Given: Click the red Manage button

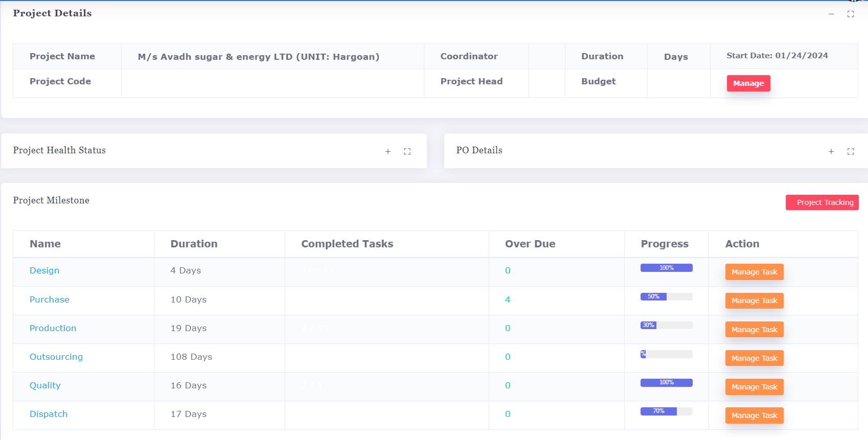Looking at the screenshot, I should pyautogui.click(x=748, y=83).
